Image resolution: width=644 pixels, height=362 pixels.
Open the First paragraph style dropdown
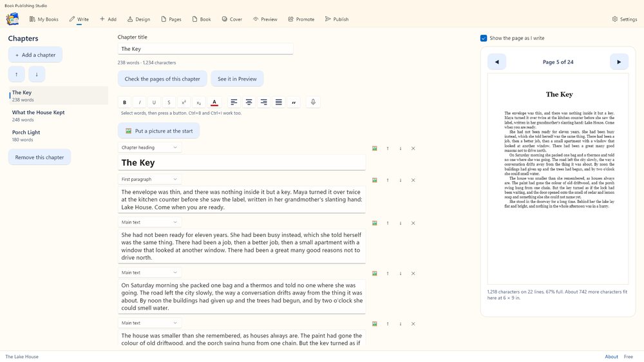pos(149,179)
